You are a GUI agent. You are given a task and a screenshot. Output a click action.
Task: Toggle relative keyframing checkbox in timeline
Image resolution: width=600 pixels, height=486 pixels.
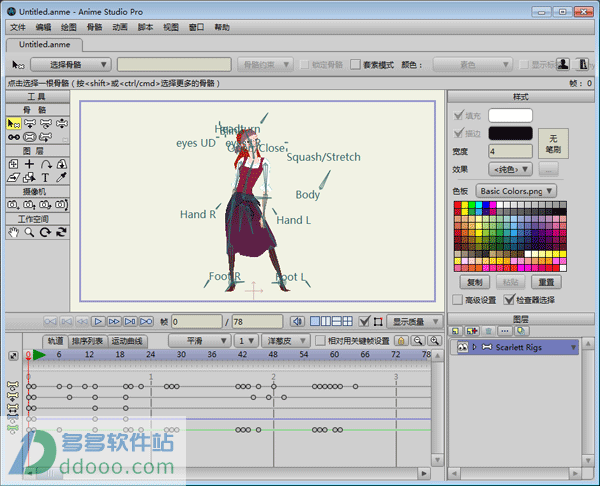320,341
